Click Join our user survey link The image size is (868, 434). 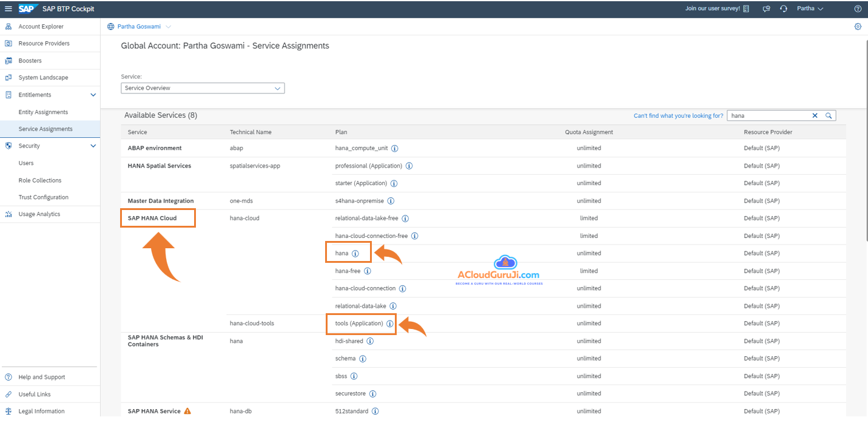(x=712, y=9)
